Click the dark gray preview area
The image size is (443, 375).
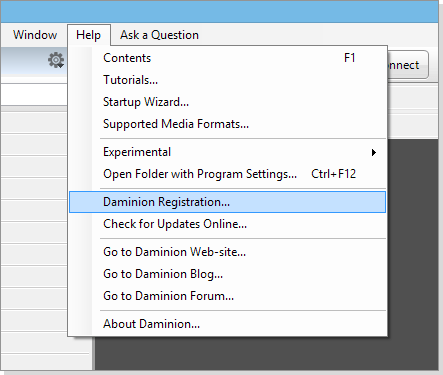coord(413,253)
